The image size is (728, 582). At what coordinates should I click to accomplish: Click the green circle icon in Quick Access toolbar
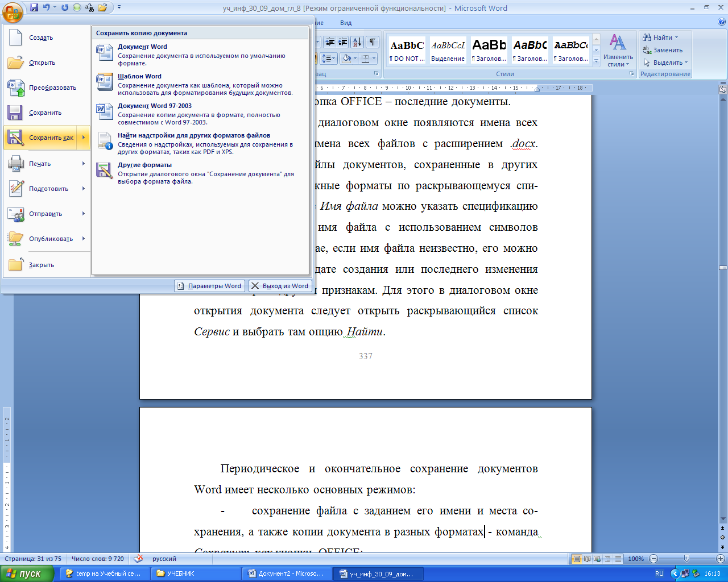pyautogui.click(x=77, y=8)
